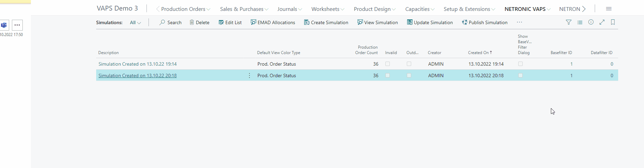
Task: Sort by the Invalid column header
Action: [x=391, y=53]
